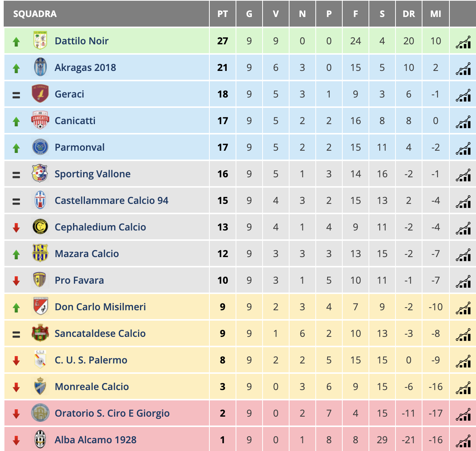Open the trend chart icon in Akragas 2018 row
This screenshot has height=451, width=476.
tap(463, 68)
